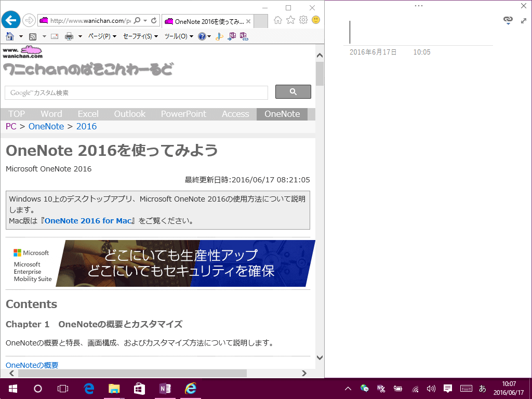Viewport: 532px width, 399px height.
Task: Click the battery power tray icon
Action: click(398, 389)
